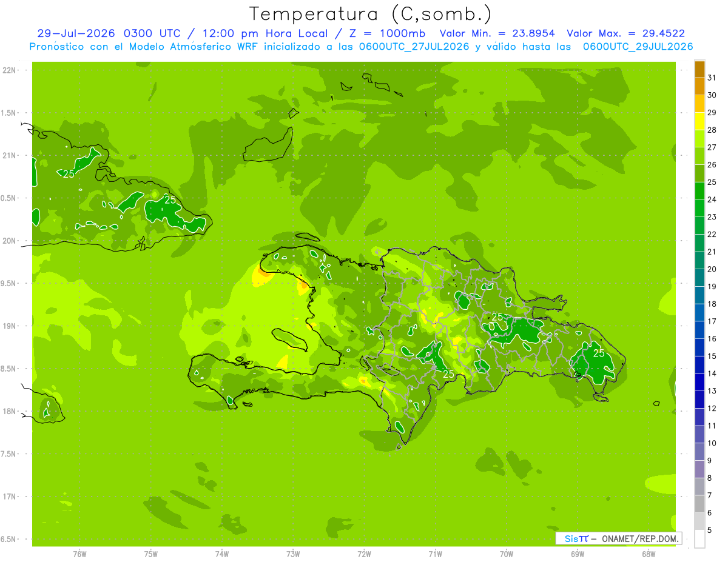The height and width of the screenshot is (562, 728).
Task: Click the legend value 29
Action: click(x=712, y=112)
